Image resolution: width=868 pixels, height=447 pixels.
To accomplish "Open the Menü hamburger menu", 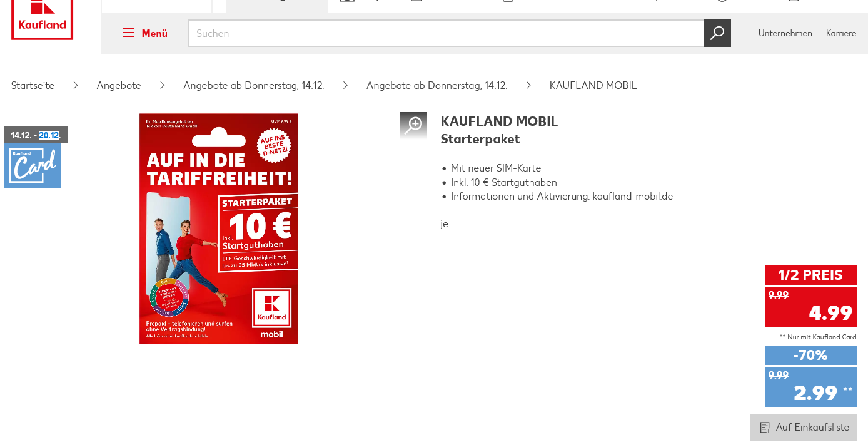I will 144,33.
